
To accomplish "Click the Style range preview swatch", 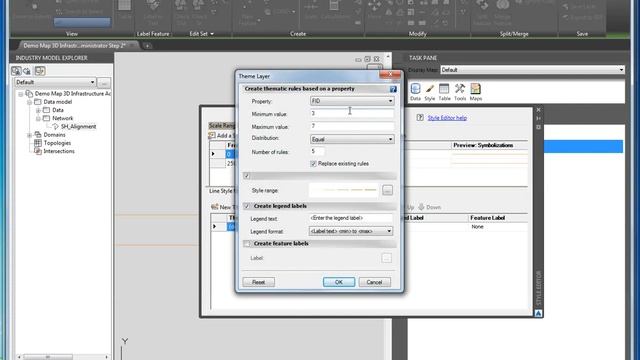I will pyautogui.click(x=343, y=190).
